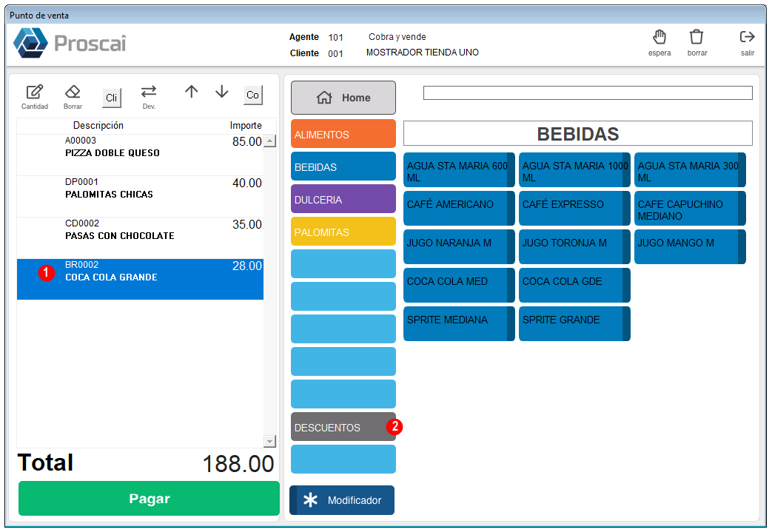Open the Modificador asterisk button
This screenshot has height=532, width=772.
(342, 500)
